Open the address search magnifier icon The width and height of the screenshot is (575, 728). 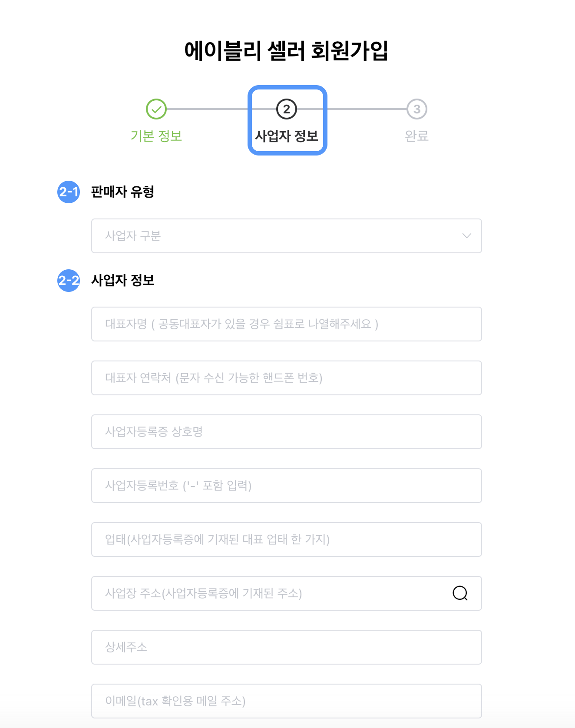coord(461,593)
